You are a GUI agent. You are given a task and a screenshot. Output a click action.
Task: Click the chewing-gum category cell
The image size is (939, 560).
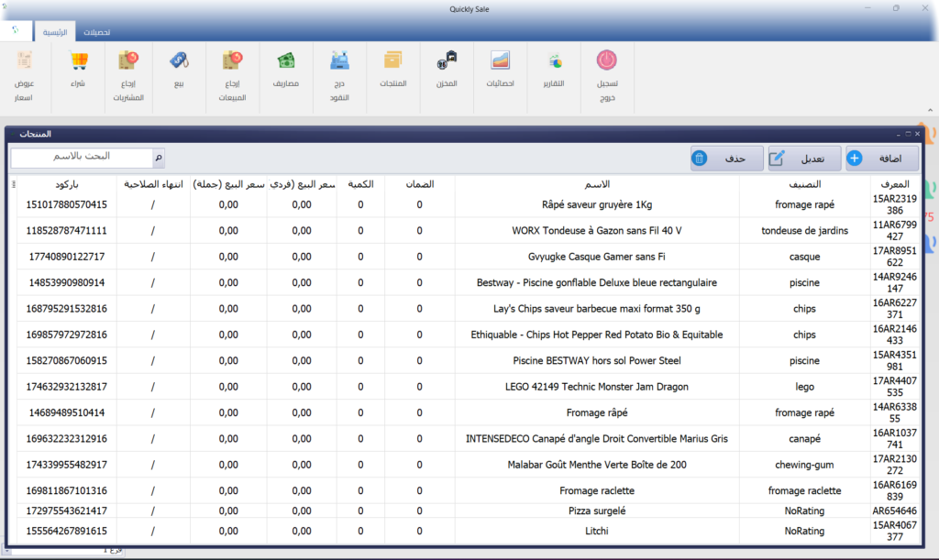pos(804,465)
